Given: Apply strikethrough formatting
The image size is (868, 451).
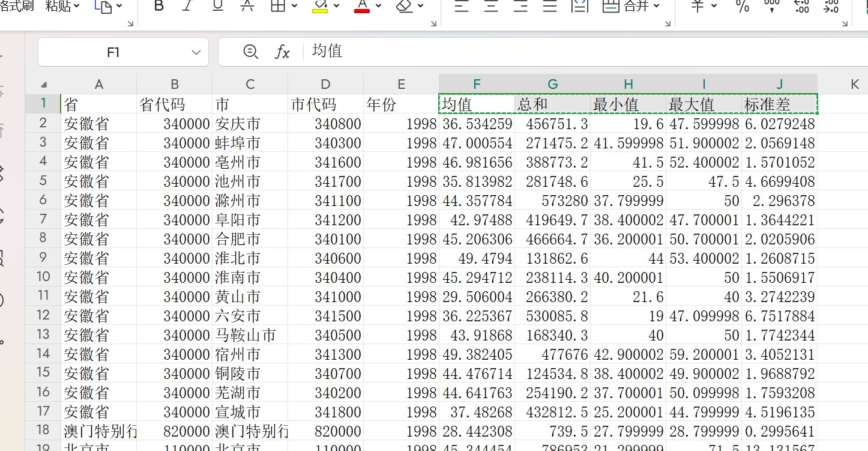Looking at the screenshot, I should point(247,6).
